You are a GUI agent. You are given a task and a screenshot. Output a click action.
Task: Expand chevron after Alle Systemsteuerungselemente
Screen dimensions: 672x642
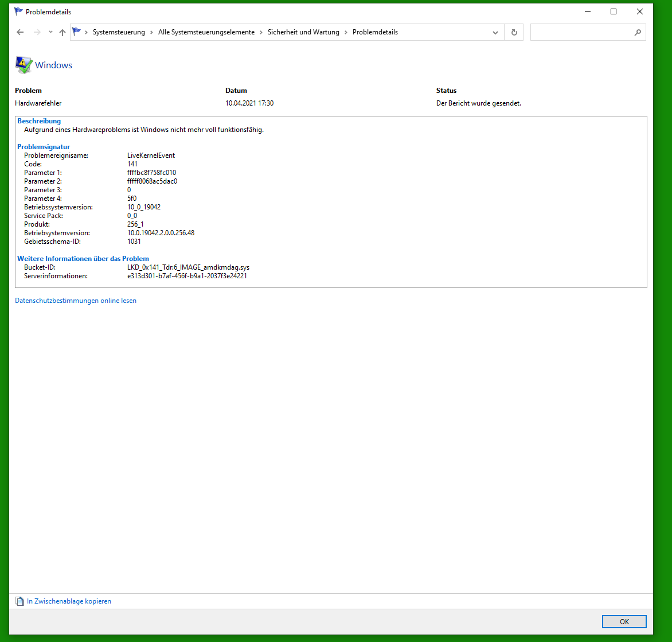click(261, 33)
